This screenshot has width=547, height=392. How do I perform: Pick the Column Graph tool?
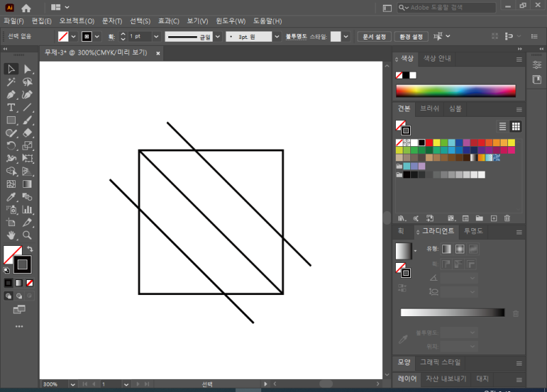click(x=27, y=210)
